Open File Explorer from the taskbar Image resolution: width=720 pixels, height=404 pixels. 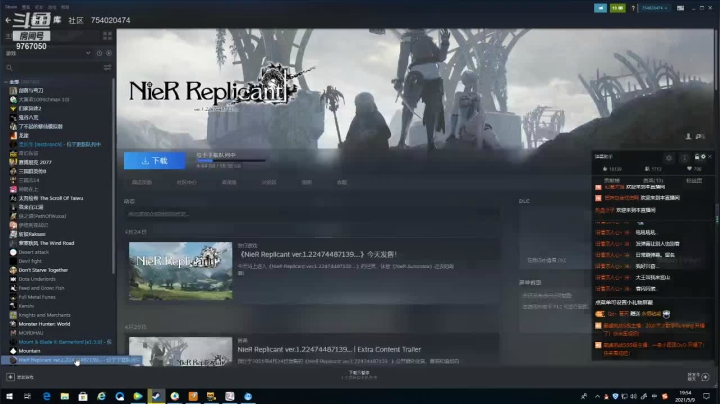(x=65, y=396)
